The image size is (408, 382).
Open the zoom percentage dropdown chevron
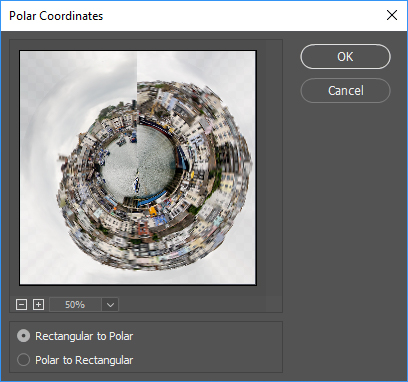pyautogui.click(x=110, y=305)
